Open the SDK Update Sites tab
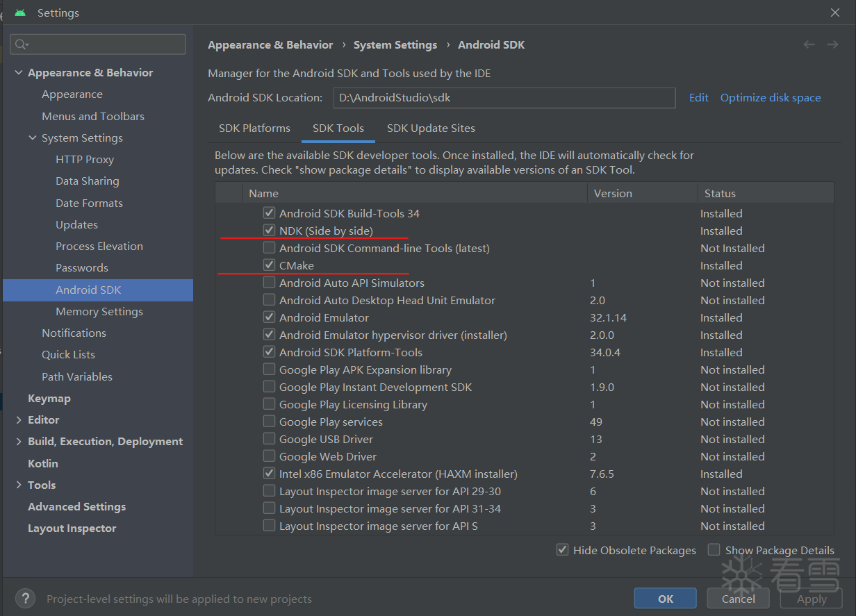Screen dimensions: 856x616 point(431,128)
